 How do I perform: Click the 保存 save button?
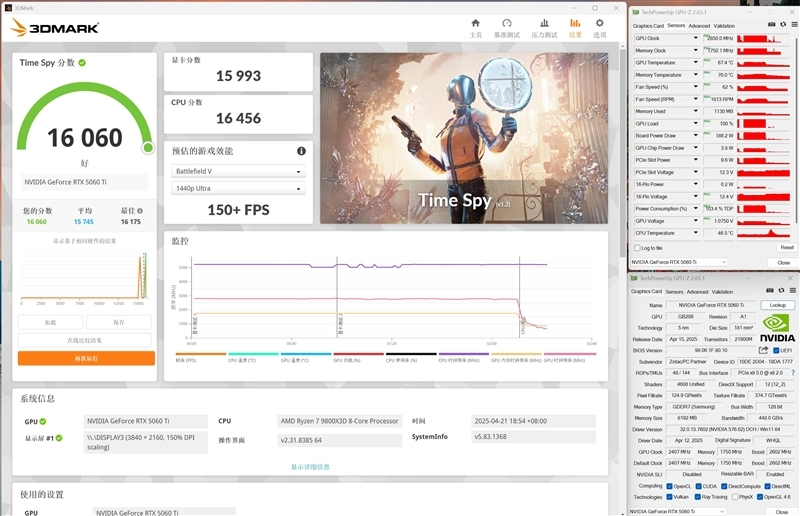pyautogui.click(x=118, y=323)
